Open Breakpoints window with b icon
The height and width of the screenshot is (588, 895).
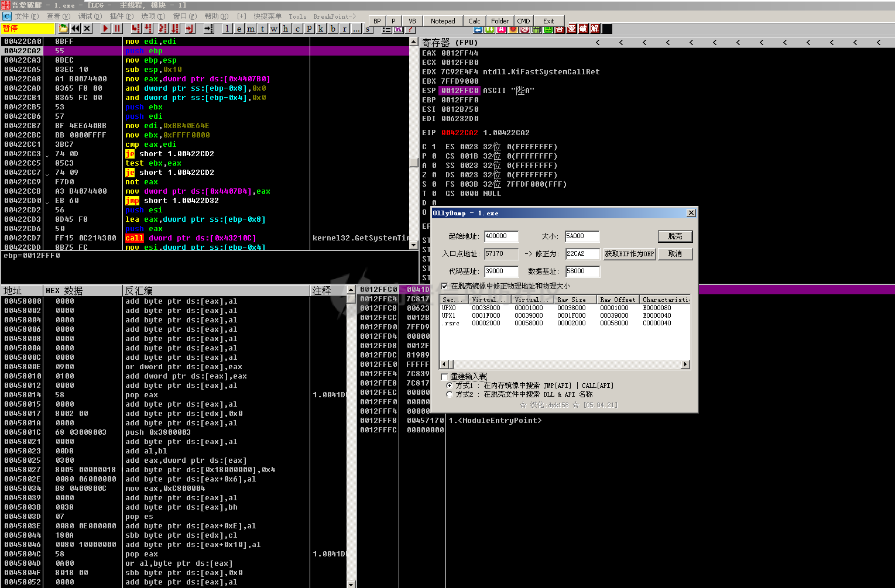pos(332,28)
